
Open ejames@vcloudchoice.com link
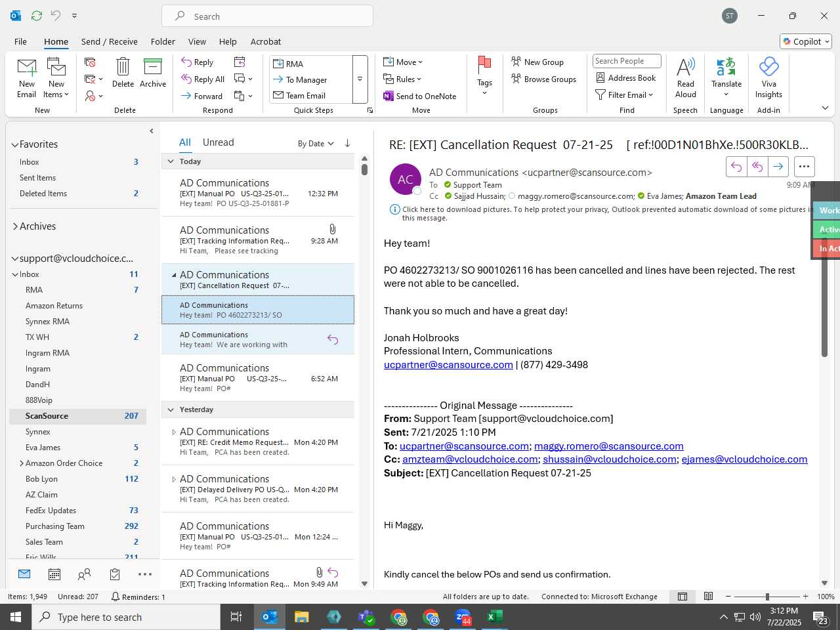tap(744, 459)
